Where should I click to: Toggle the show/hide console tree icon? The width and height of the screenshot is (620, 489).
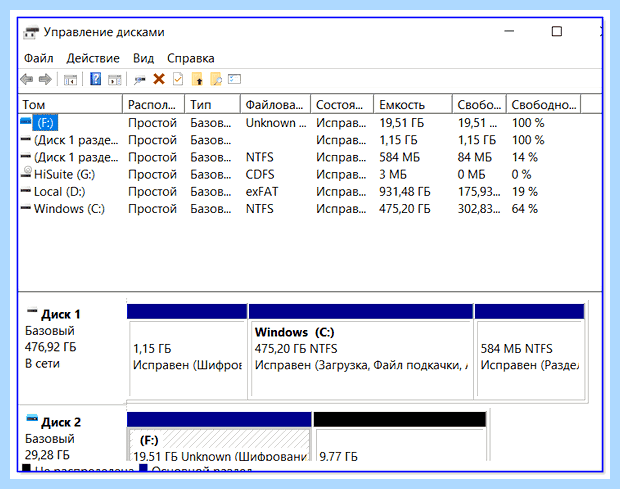[70, 80]
